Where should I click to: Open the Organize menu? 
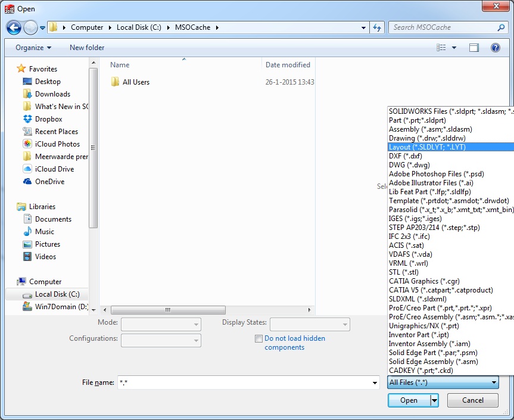[33, 48]
